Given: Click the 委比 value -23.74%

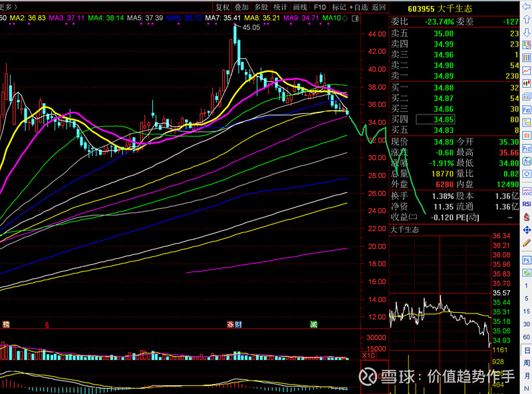Looking at the screenshot, I should point(440,22).
